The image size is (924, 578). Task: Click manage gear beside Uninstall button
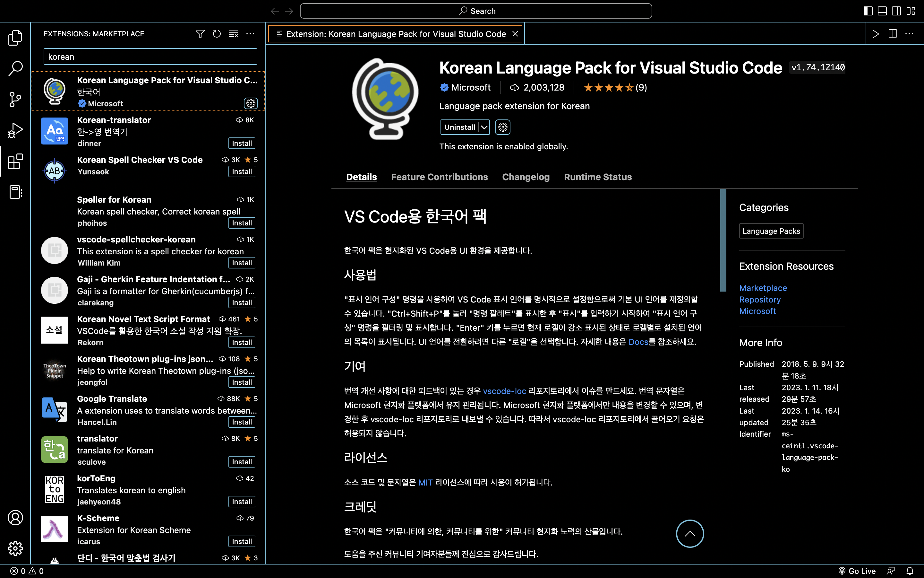pyautogui.click(x=502, y=127)
